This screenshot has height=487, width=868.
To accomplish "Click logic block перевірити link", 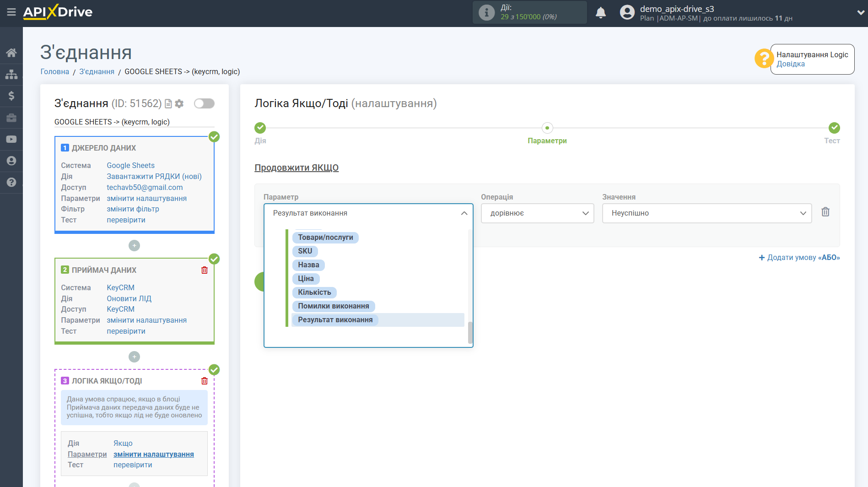I will point(133,465).
